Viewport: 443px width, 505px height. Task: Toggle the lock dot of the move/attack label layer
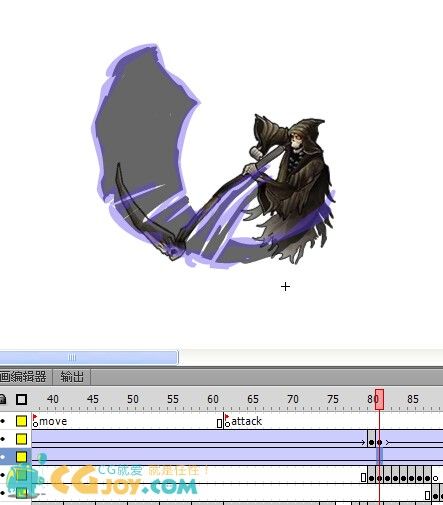tap(3, 421)
